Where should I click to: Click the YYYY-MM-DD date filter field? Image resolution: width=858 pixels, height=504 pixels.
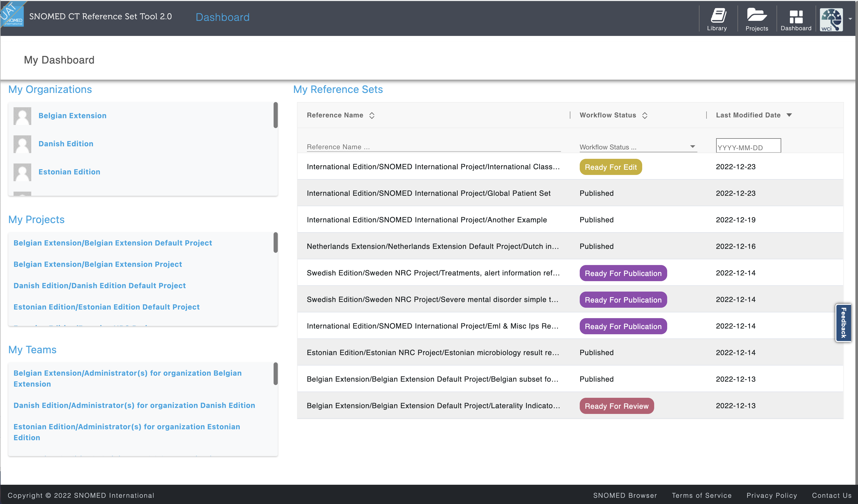748,146
